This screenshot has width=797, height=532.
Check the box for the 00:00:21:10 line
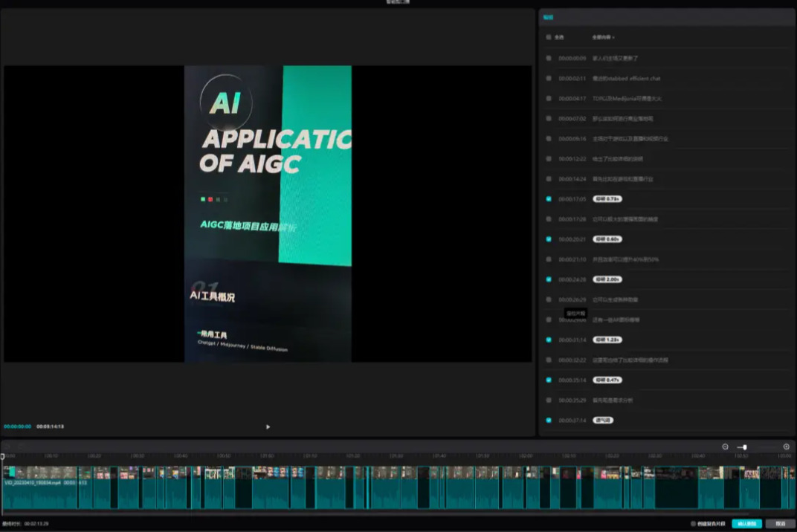pos(549,259)
